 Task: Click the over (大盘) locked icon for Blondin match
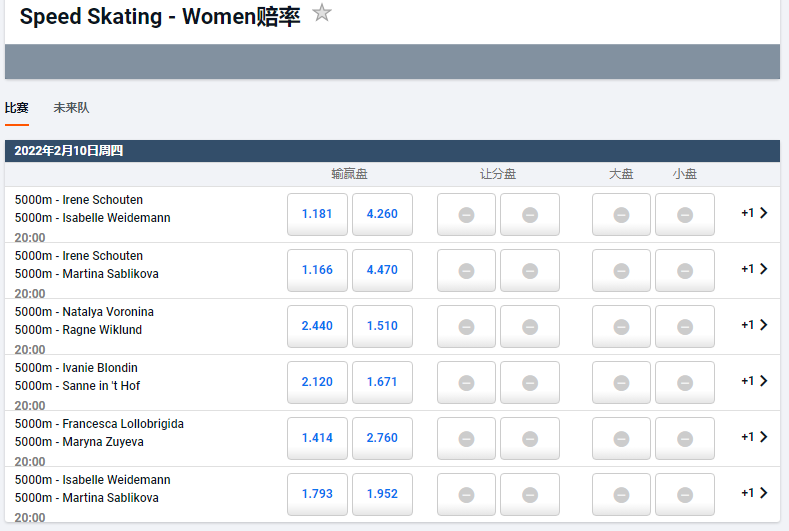(621, 382)
